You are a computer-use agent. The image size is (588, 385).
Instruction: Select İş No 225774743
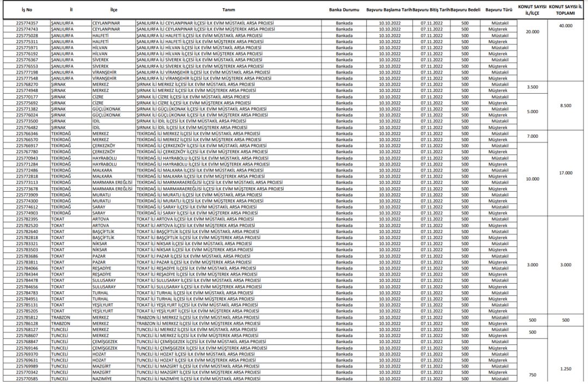pos(27,29)
